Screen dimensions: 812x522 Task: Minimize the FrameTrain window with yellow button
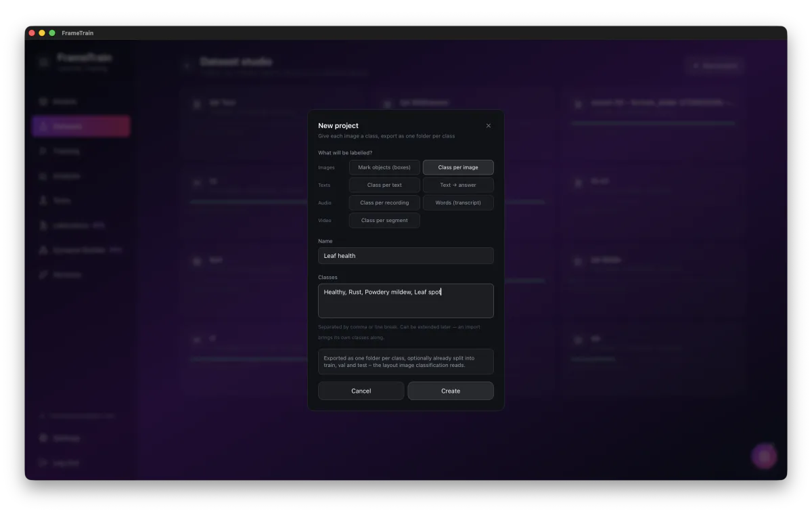42,32
